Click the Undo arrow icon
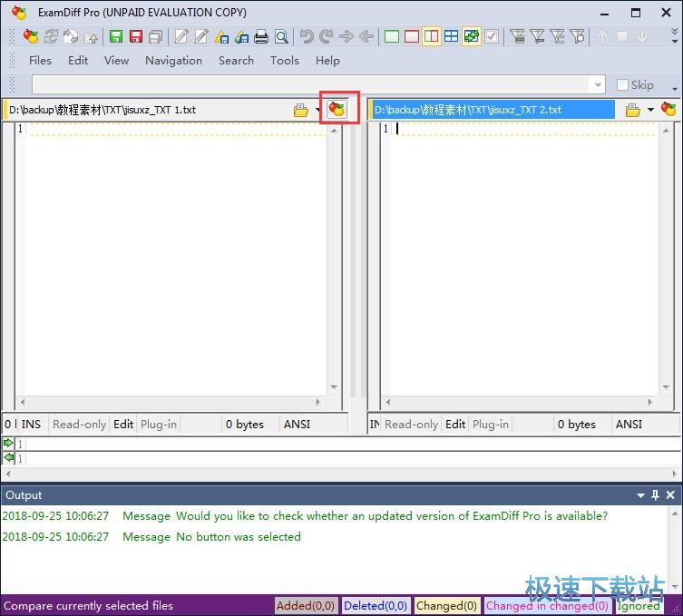683x616 pixels. click(307, 37)
